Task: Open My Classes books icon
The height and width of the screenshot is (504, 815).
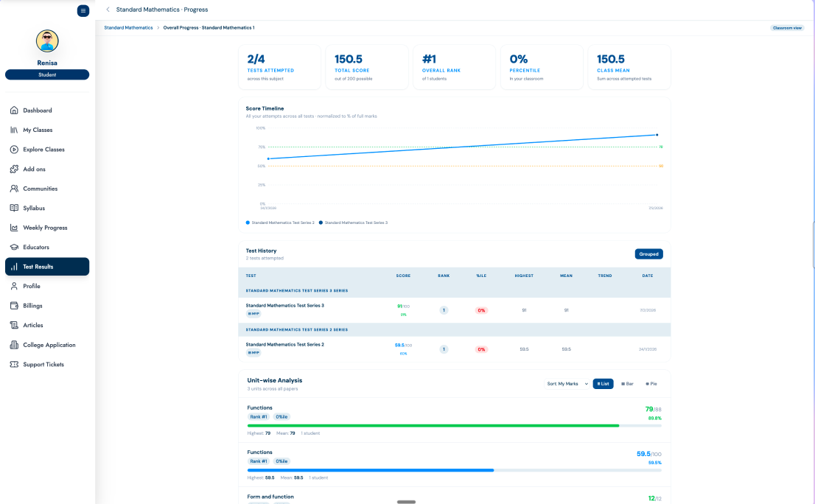Action: click(x=14, y=130)
